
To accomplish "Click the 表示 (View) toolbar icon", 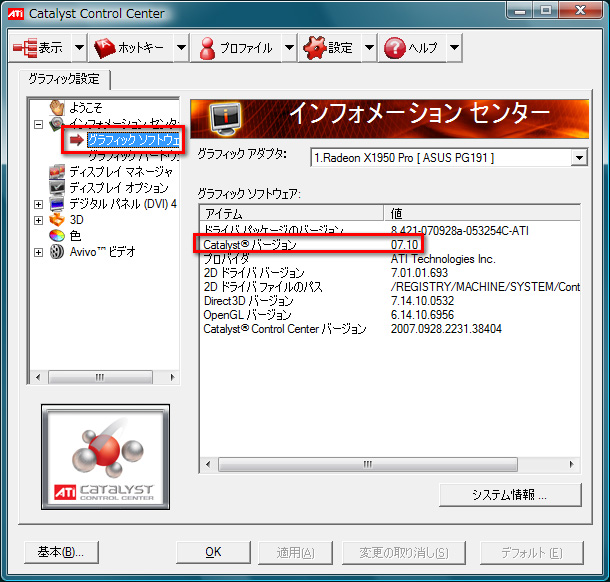I will coord(25,48).
